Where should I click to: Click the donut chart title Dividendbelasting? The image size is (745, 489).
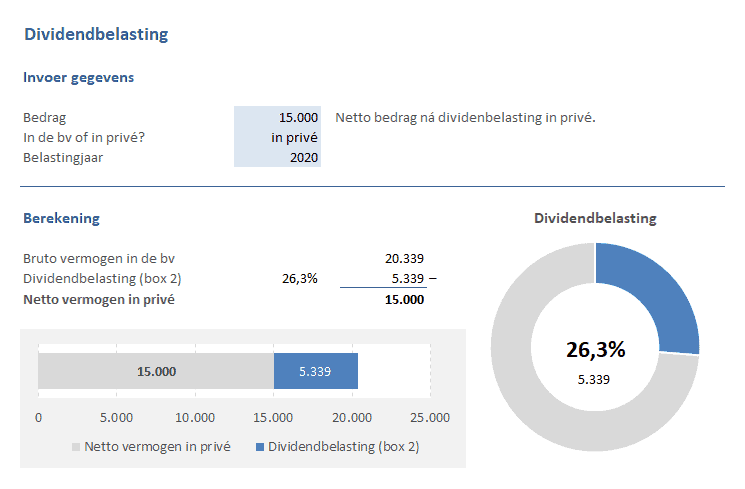[x=595, y=218]
